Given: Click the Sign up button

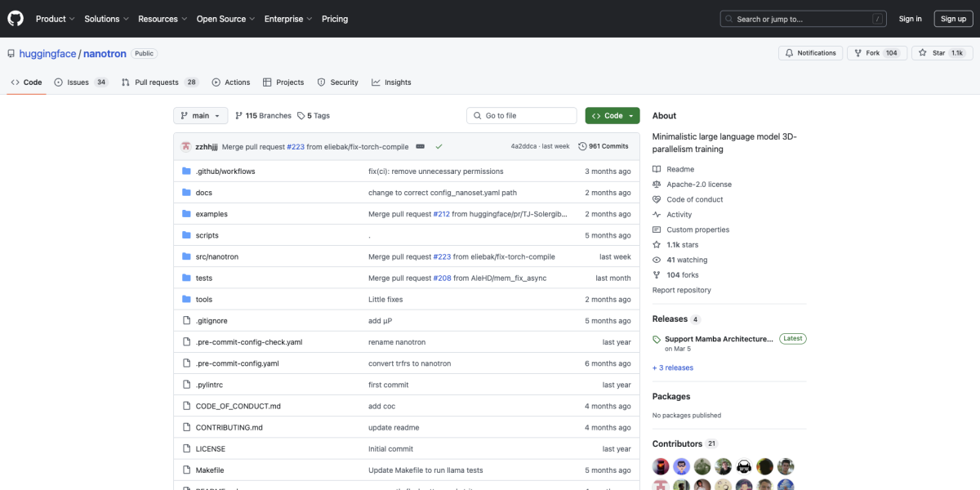Looking at the screenshot, I should coord(953,19).
